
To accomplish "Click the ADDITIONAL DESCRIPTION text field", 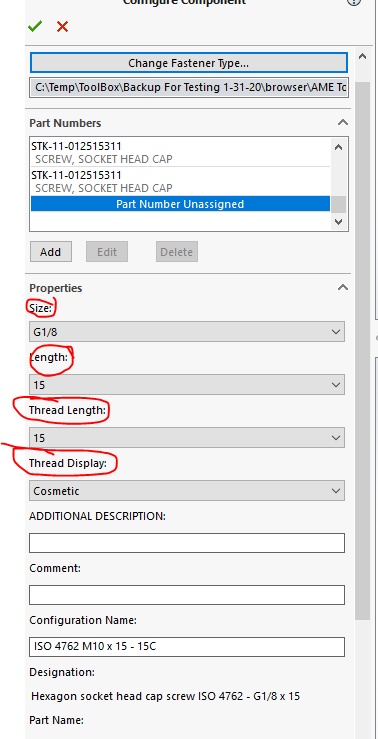I will click(x=187, y=543).
